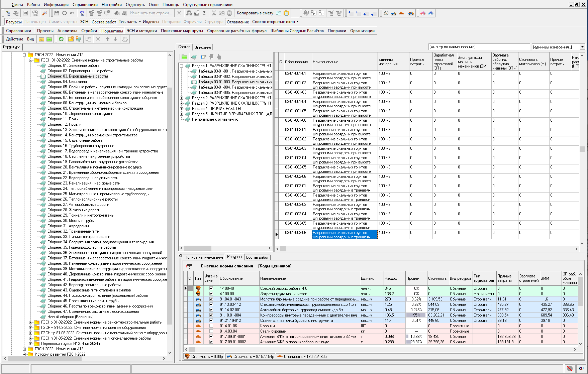Click the name filter input field
Viewport: 588px width, 374px height.
click(479, 47)
